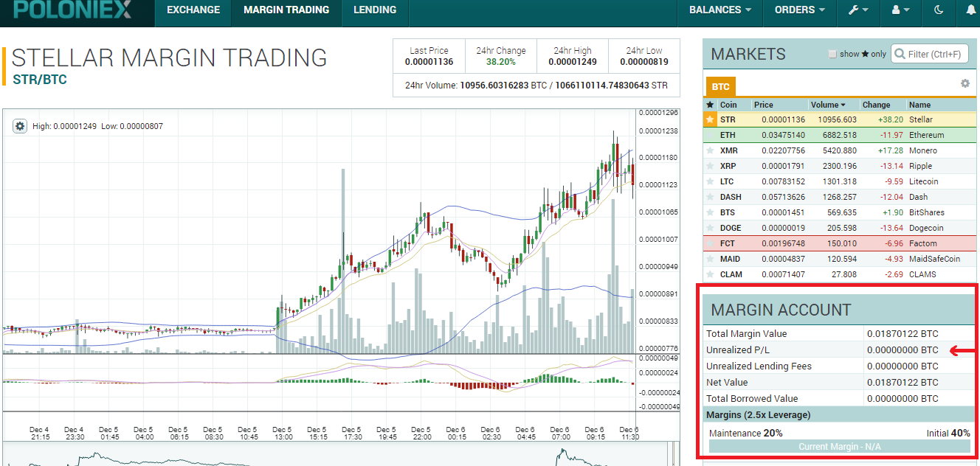Image resolution: width=980 pixels, height=466 pixels.
Task: Open the ETH market row
Action: (x=840, y=135)
